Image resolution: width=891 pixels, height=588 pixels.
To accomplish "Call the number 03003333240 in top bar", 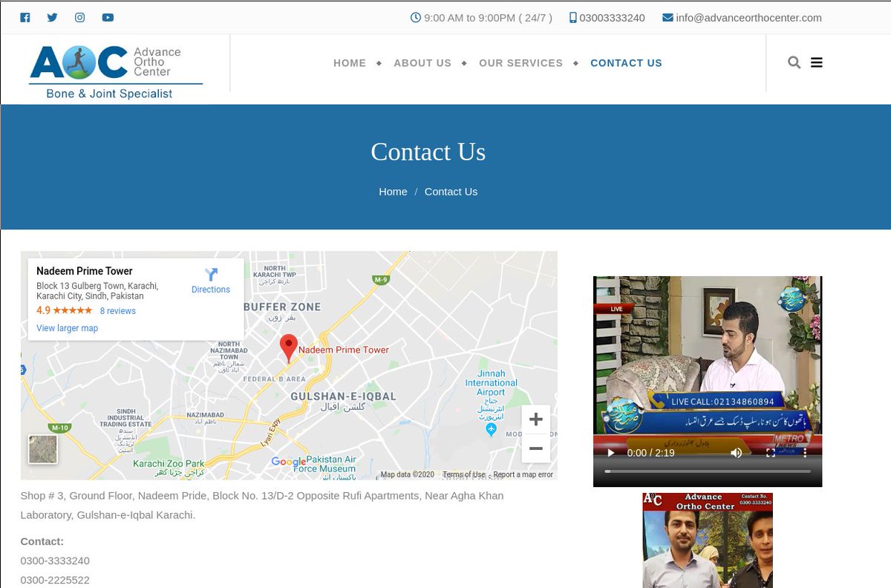I will click(612, 18).
